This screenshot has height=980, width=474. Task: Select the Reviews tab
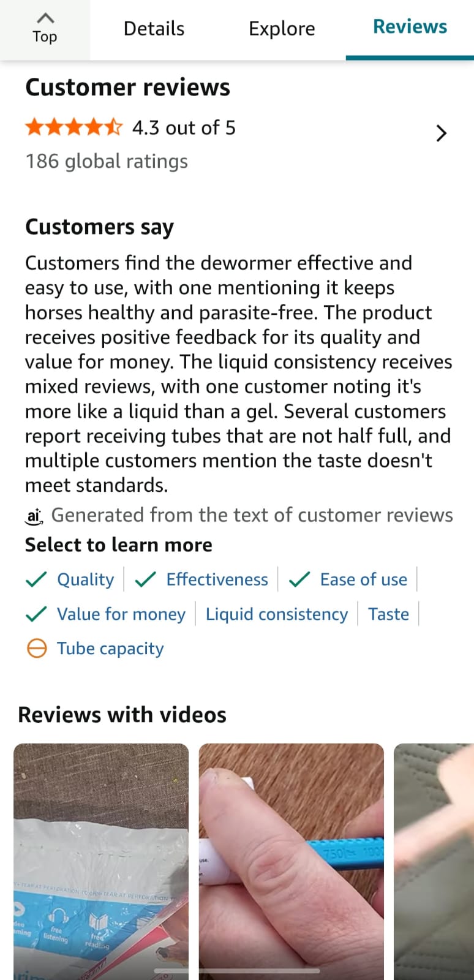click(x=410, y=27)
